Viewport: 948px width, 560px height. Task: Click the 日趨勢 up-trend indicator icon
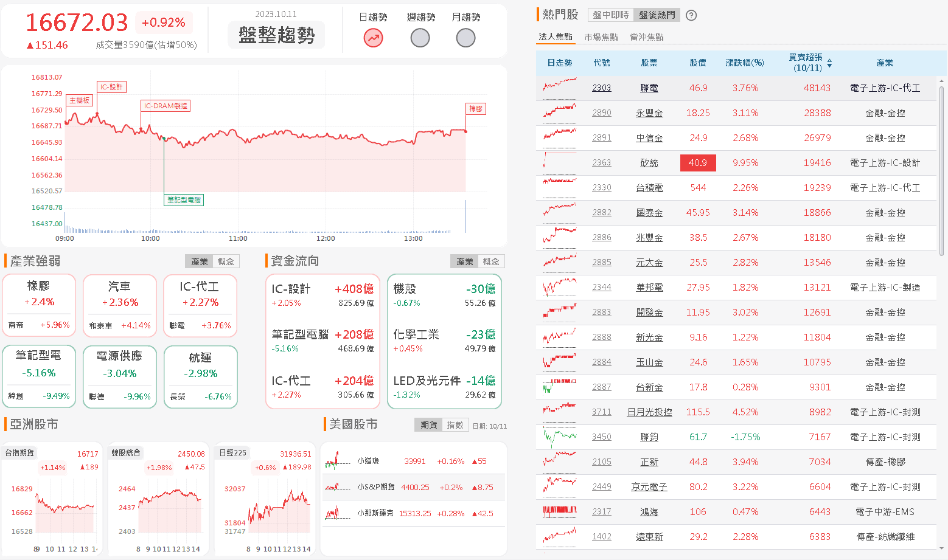point(373,38)
